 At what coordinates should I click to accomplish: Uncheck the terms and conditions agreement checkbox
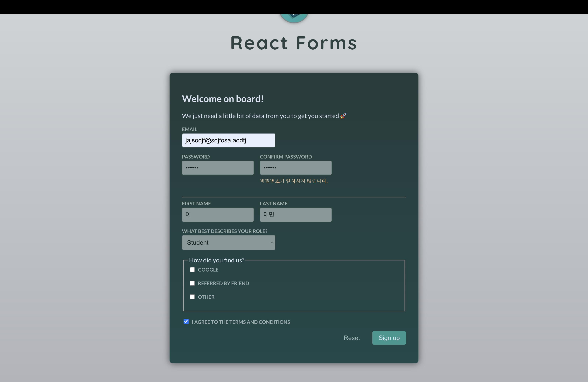pos(186,322)
